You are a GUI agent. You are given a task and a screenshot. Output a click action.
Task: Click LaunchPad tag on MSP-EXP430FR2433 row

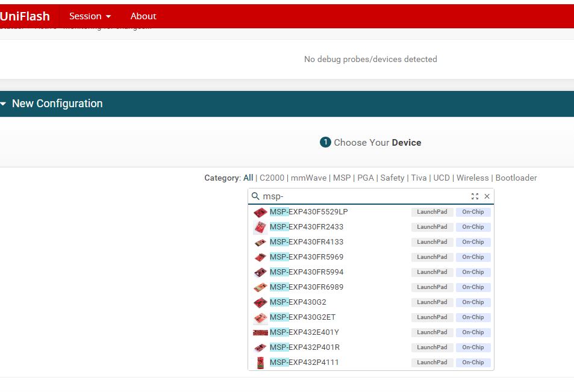432,227
